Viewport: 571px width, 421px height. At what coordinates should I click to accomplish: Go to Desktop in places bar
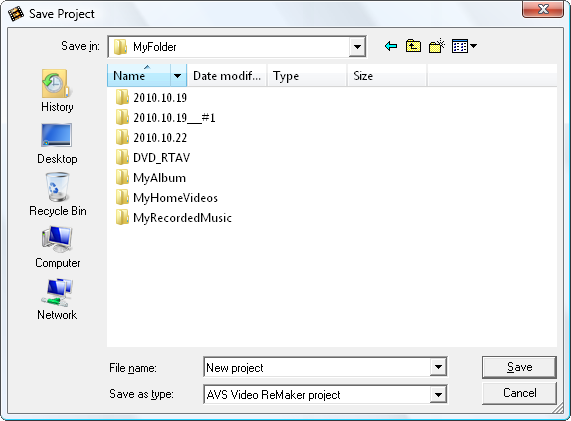(x=57, y=143)
